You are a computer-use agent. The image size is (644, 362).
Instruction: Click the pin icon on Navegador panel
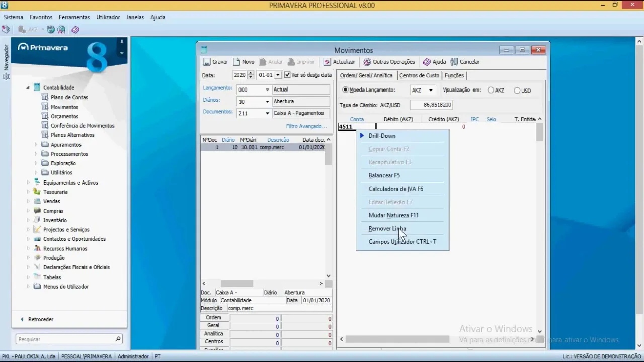pos(121,42)
